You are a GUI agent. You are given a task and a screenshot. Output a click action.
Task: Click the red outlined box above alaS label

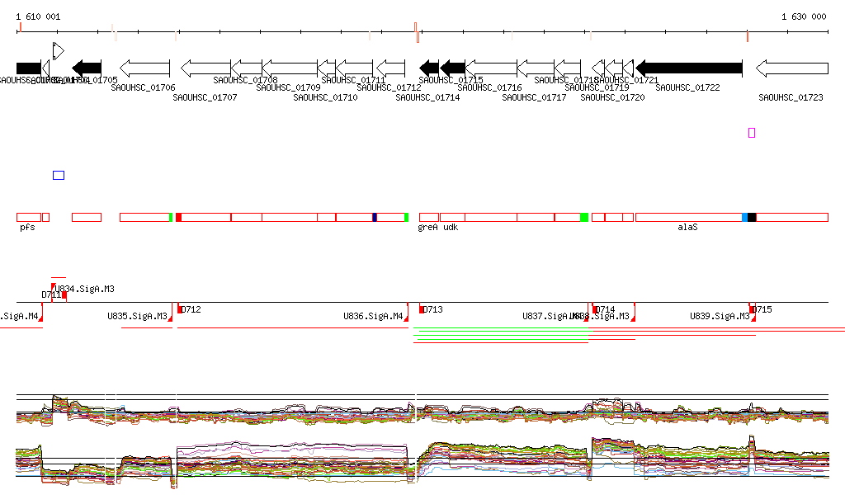click(689, 218)
